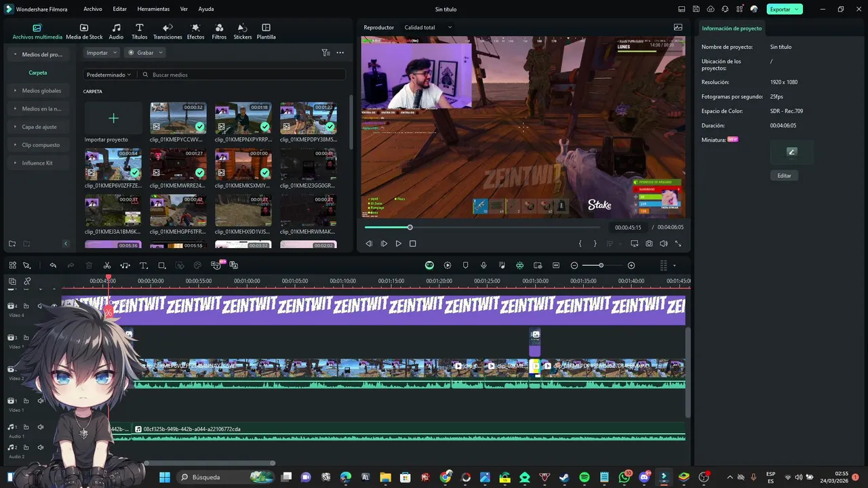Image resolution: width=868 pixels, height=488 pixels.
Task: Set the mark-in point brace icon
Action: (x=580, y=243)
